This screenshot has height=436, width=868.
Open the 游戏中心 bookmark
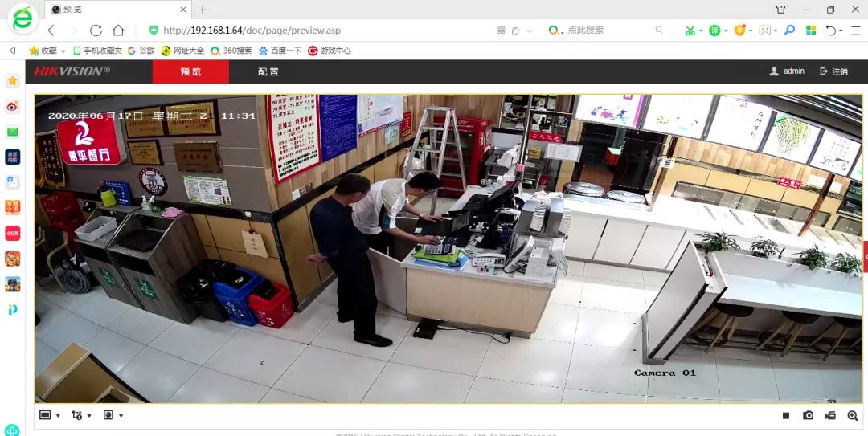[330, 51]
